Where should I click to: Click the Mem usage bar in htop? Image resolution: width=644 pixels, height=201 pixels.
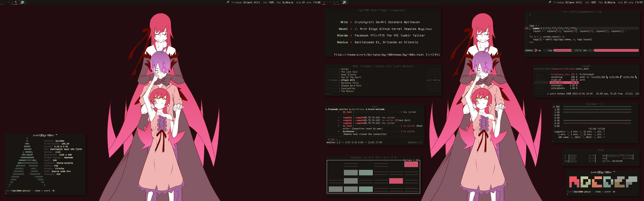pyautogui.click(x=618, y=156)
